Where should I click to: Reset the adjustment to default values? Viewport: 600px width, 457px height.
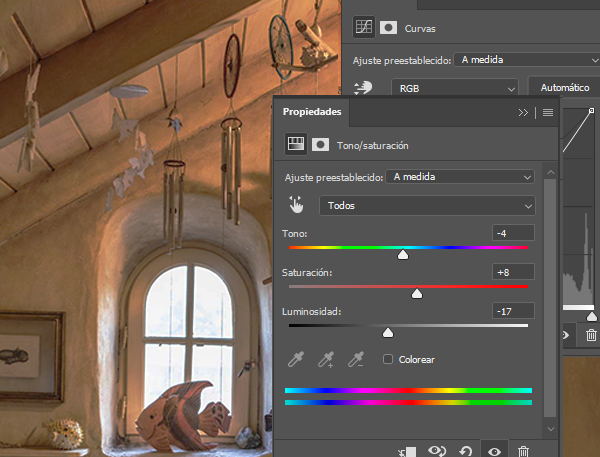pyautogui.click(x=466, y=452)
